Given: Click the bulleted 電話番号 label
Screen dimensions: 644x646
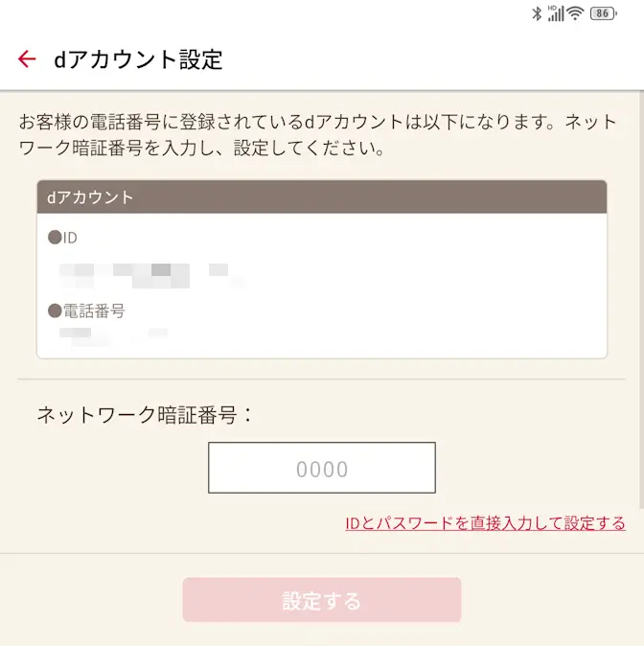Looking at the screenshot, I should [86, 311].
